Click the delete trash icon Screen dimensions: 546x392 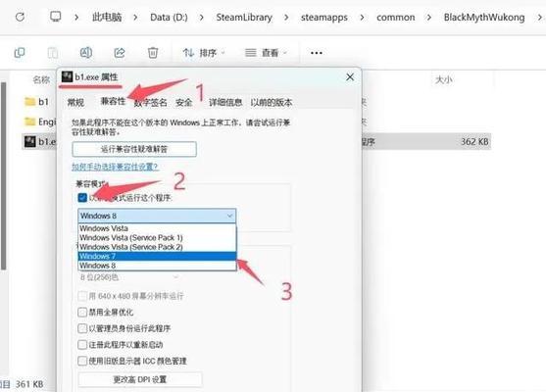point(153,53)
